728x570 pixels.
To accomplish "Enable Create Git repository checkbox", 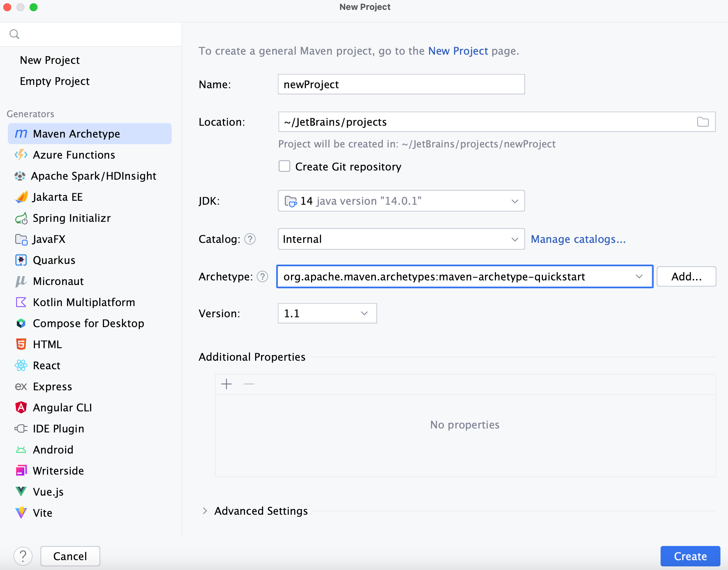I will click(x=284, y=166).
